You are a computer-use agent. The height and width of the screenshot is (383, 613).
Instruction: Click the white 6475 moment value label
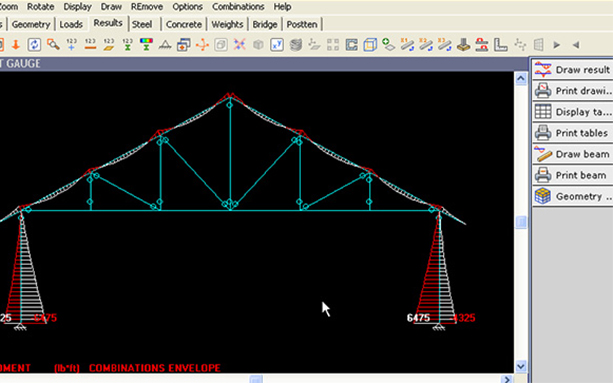[x=418, y=318]
